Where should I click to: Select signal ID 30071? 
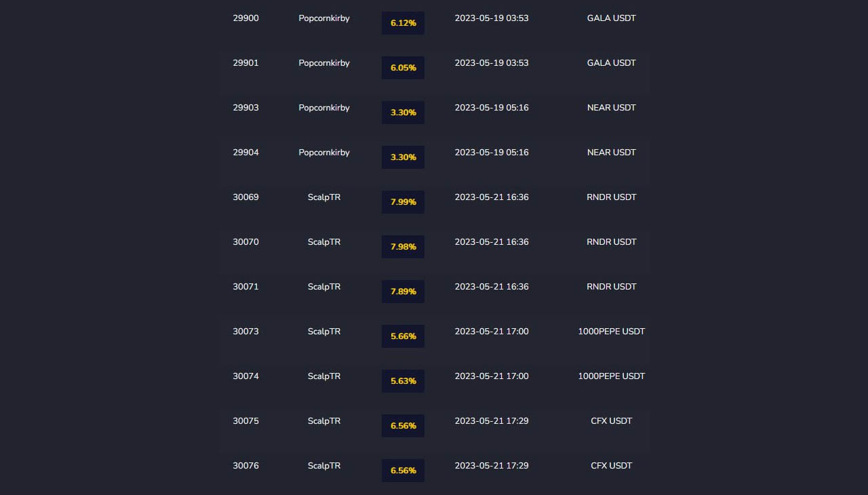click(245, 287)
